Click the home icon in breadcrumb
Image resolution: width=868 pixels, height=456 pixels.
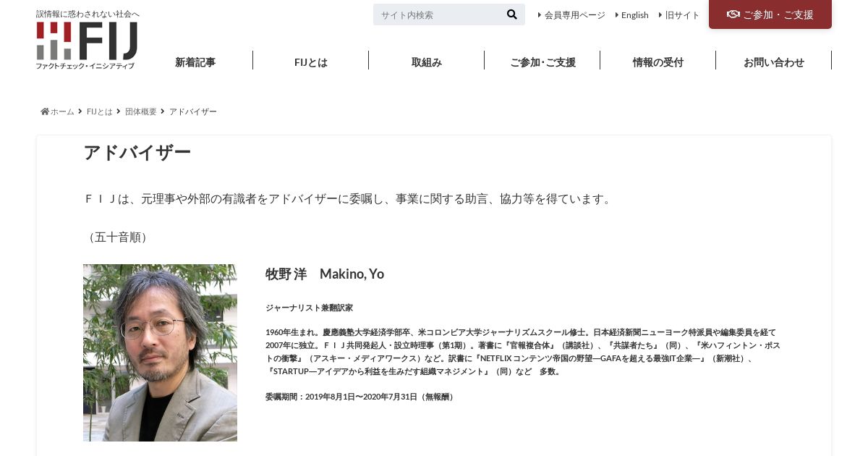[x=45, y=111]
